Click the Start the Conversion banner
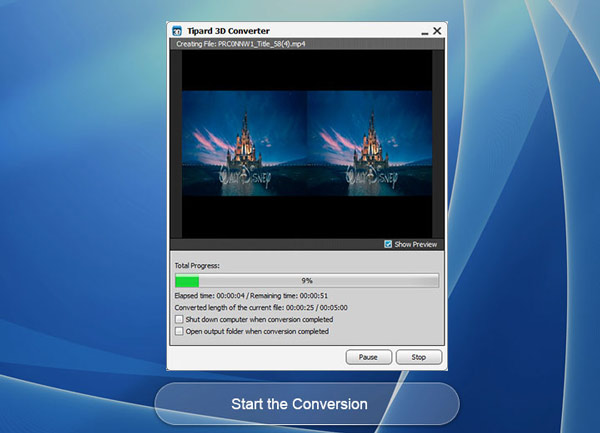The image size is (600, 433). 307,404
